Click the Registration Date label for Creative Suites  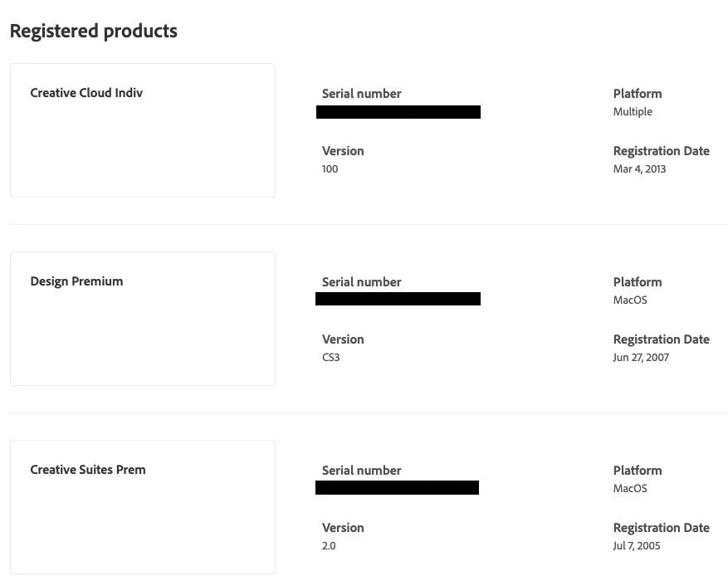point(661,528)
